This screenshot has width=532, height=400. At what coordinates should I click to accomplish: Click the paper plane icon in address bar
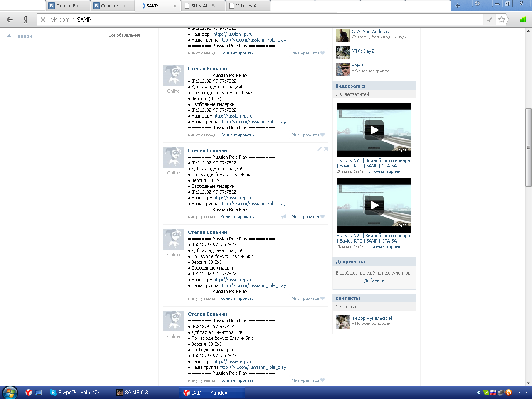click(490, 20)
